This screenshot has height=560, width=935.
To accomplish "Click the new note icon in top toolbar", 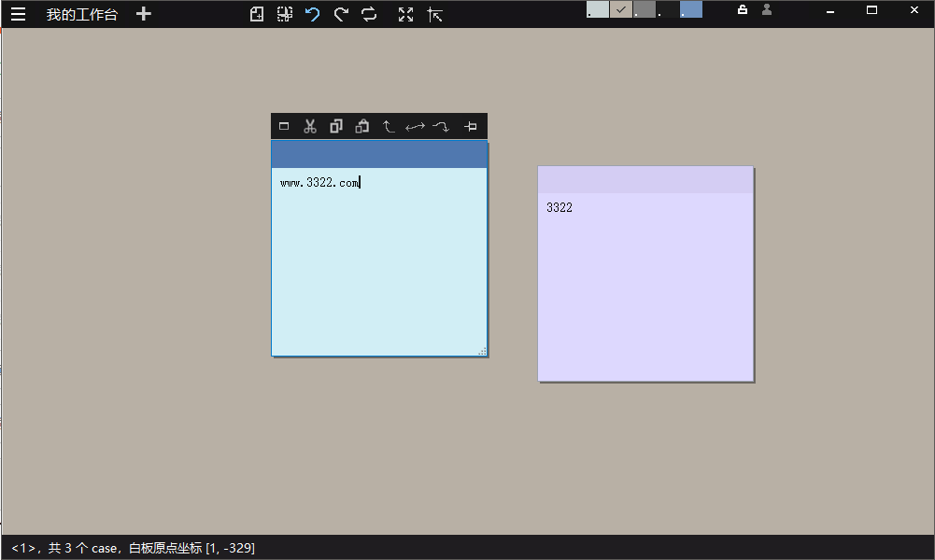I will (x=257, y=14).
